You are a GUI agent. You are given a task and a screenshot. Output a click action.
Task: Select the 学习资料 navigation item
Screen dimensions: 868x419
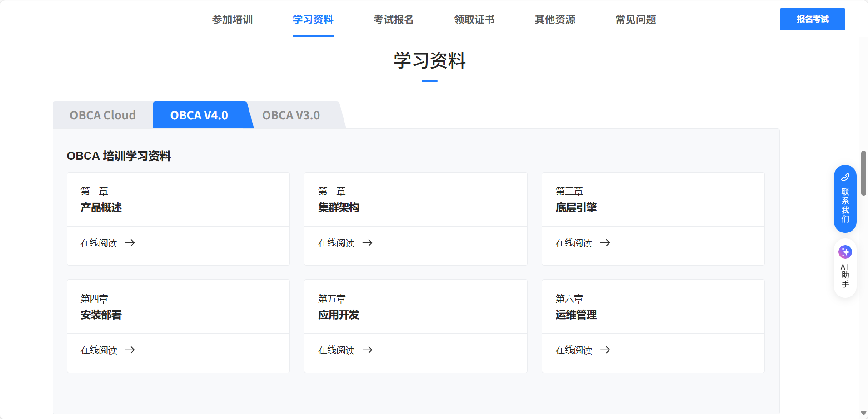tap(313, 20)
